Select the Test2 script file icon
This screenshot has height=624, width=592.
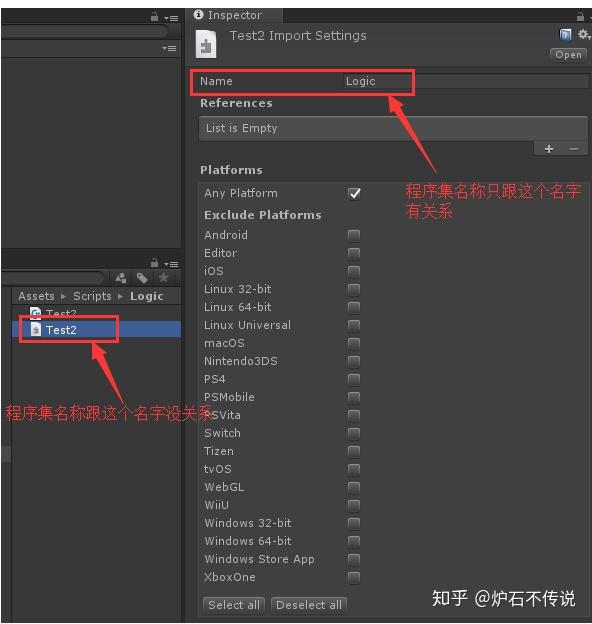pos(35,312)
